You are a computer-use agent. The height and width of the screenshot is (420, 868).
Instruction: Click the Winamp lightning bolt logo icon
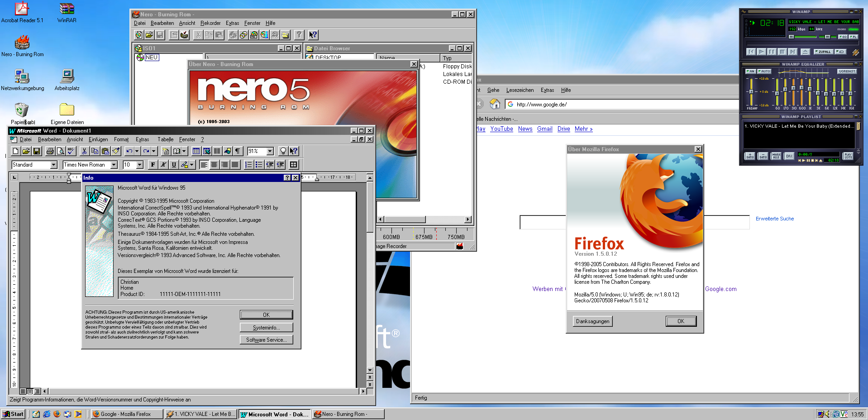click(855, 52)
